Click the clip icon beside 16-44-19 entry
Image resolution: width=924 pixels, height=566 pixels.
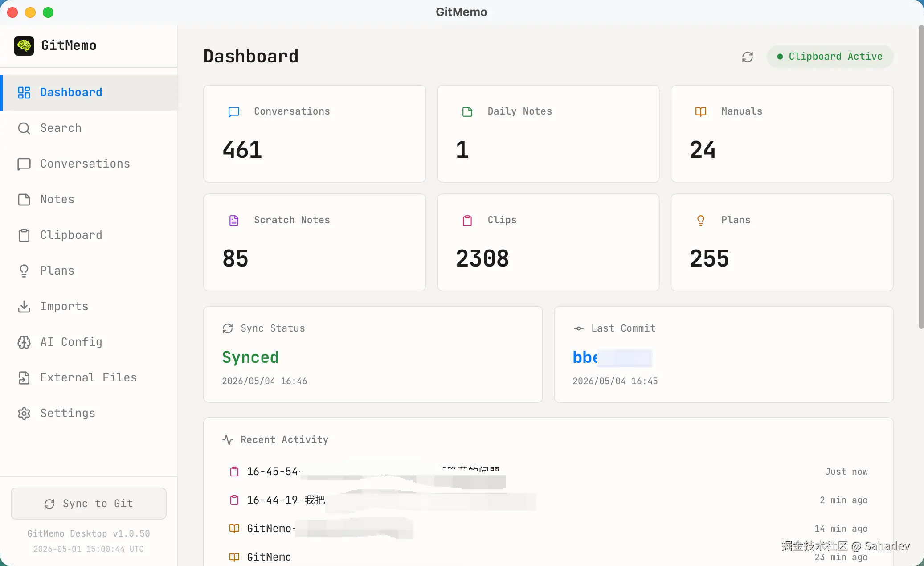[x=234, y=500]
